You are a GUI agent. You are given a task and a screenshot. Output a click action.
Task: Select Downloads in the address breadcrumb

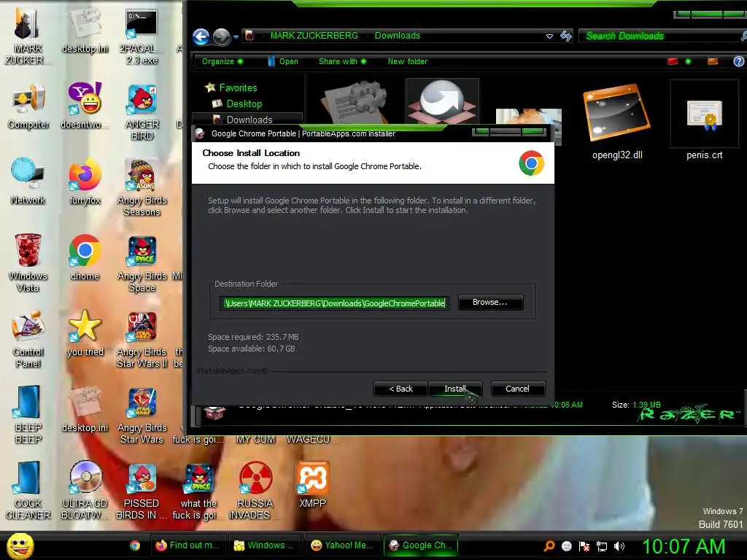pos(398,36)
